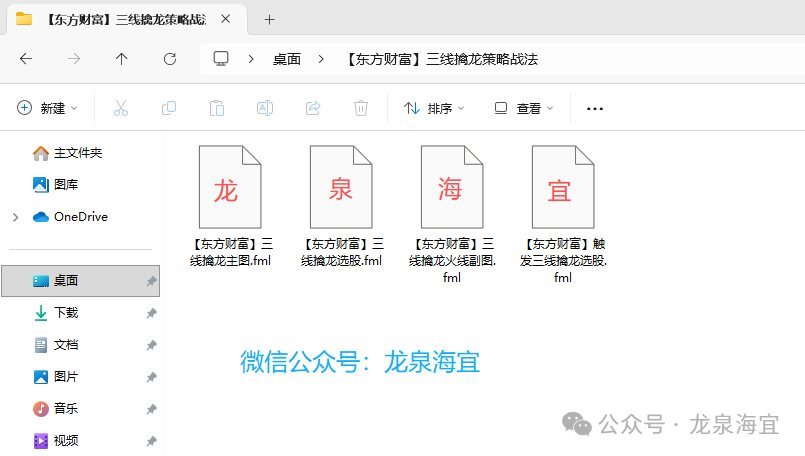Open 文档 (Documents) in the sidebar

click(x=55, y=345)
